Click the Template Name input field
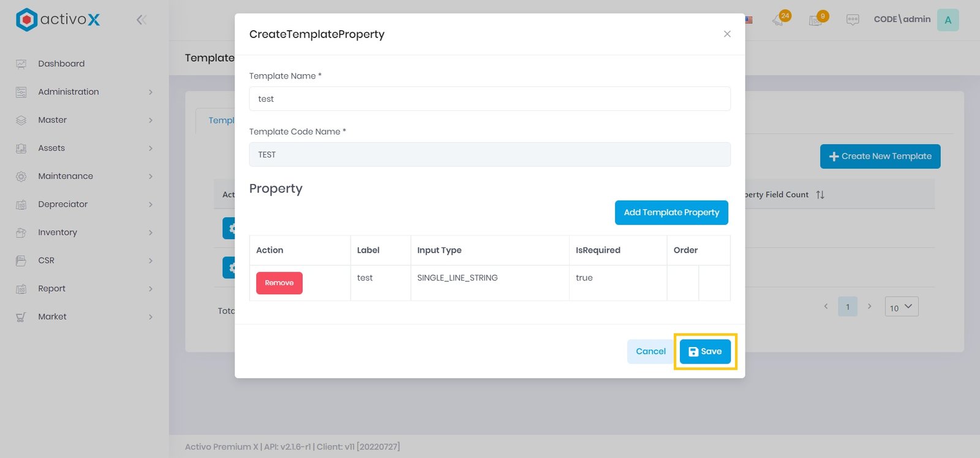This screenshot has height=458, width=980. pyautogui.click(x=489, y=99)
